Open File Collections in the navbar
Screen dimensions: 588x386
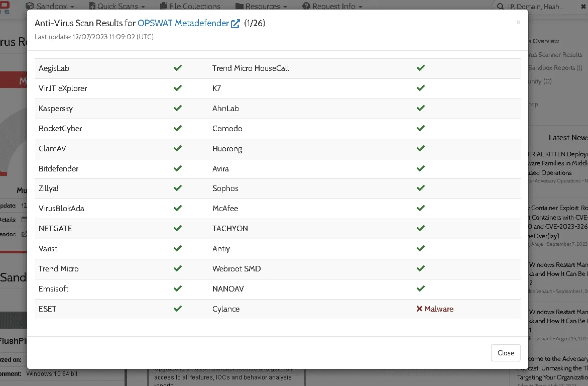[190, 6]
